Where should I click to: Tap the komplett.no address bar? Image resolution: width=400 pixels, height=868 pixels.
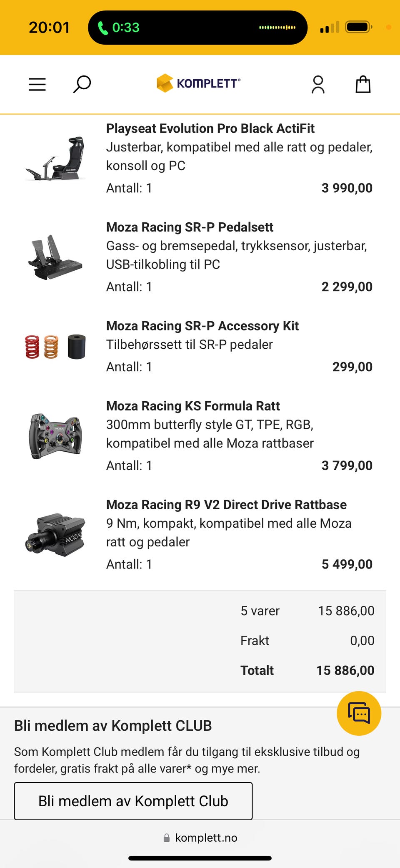[x=200, y=838]
